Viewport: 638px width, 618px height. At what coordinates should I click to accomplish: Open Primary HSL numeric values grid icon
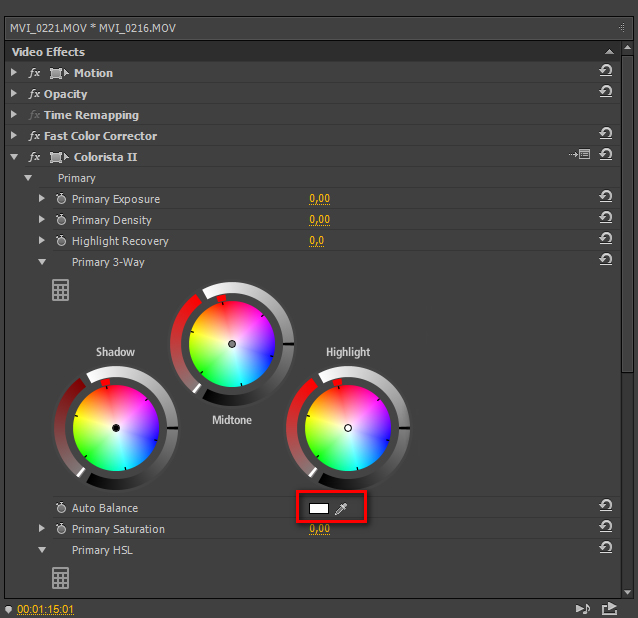[60, 578]
